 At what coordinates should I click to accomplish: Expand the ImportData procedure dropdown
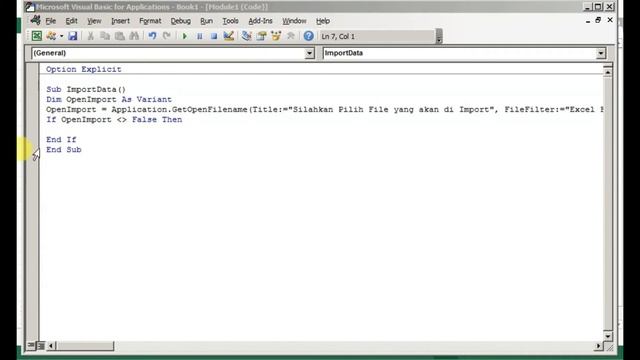pyautogui.click(x=601, y=53)
